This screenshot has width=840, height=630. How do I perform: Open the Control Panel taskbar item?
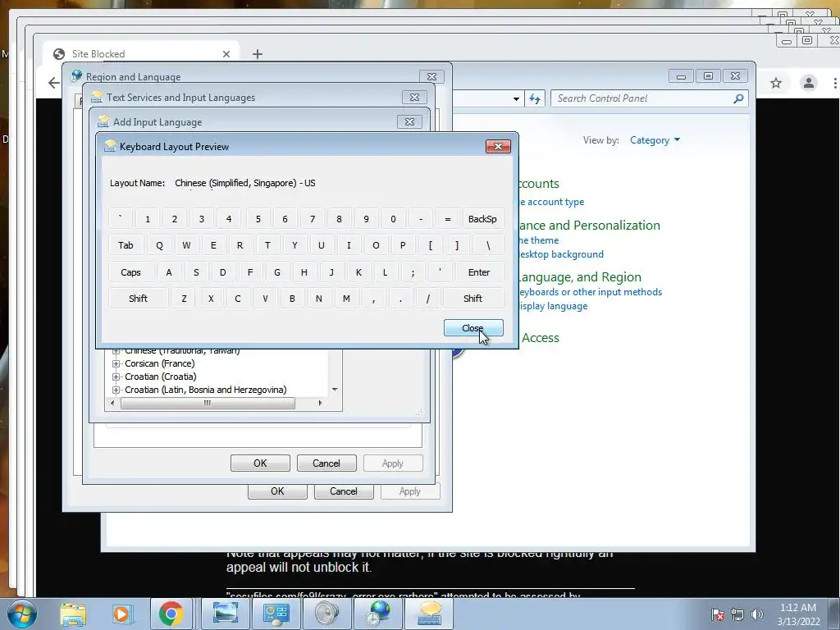point(276,614)
